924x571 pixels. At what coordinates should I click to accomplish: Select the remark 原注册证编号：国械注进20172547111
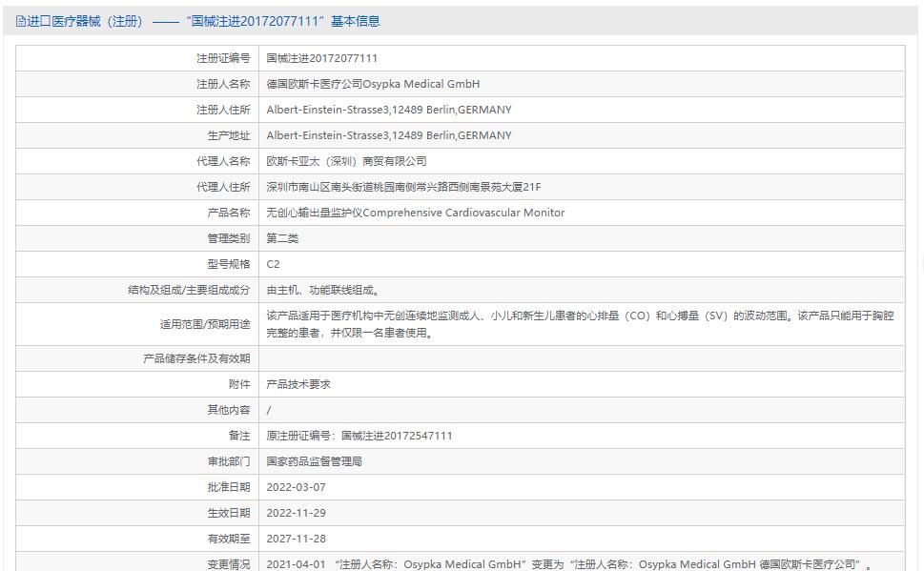(359, 436)
